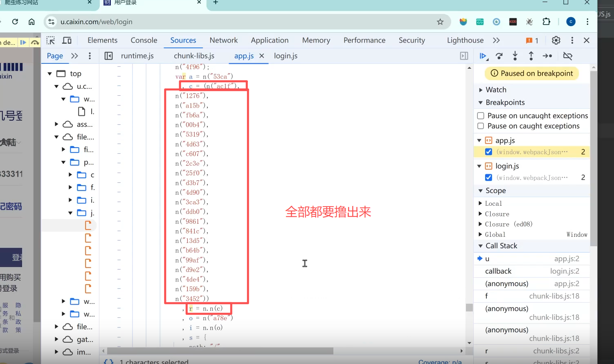Screen dimensions: 614x364
Task: Open DevTools three-dot customize menu
Action: [572, 40]
